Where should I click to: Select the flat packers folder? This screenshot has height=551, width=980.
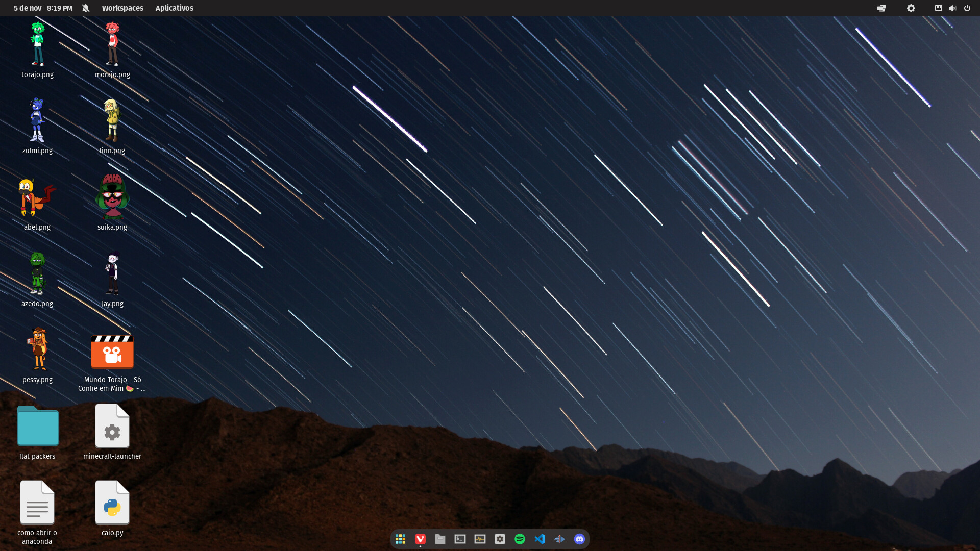pos(38,427)
